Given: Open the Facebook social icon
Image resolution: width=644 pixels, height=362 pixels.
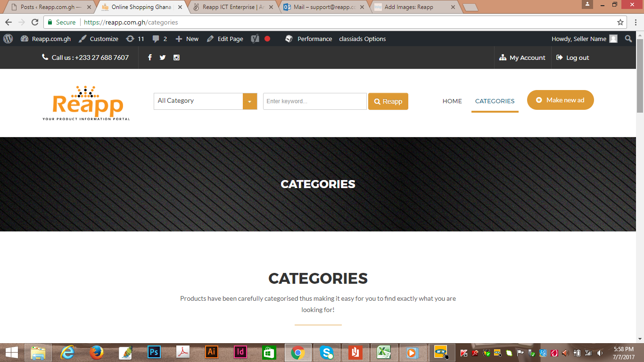Looking at the screenshot, I should pos(150,58).
